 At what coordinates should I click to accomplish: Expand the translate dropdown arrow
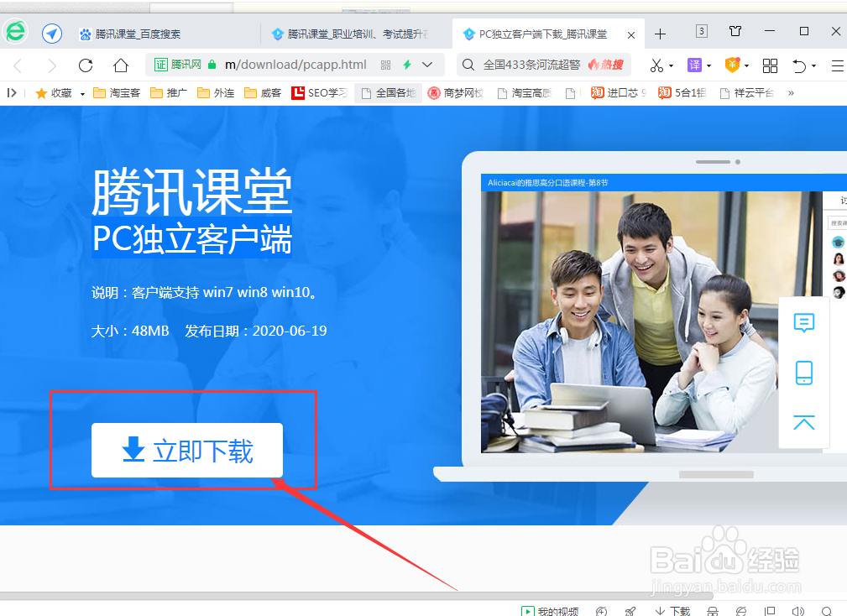pyautogui.click(x=708, y=65)
